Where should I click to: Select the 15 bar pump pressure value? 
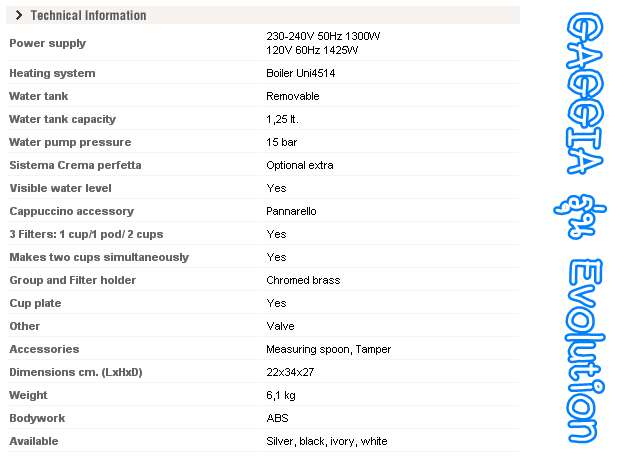(282, 142)
